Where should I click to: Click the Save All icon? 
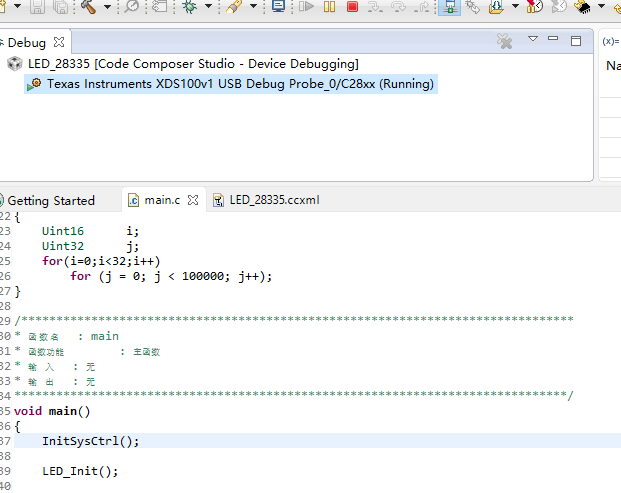pos(61,6)
